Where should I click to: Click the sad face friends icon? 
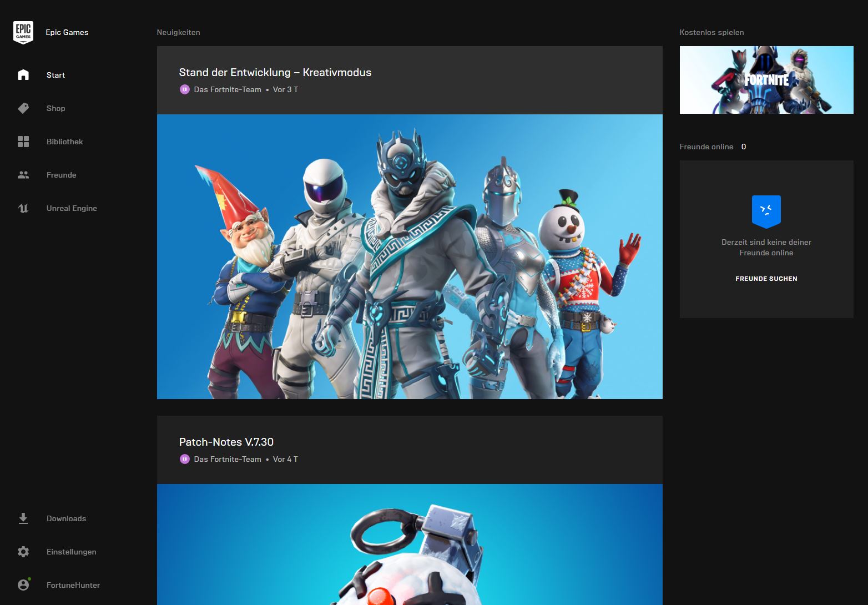click(x=766, y=211)
